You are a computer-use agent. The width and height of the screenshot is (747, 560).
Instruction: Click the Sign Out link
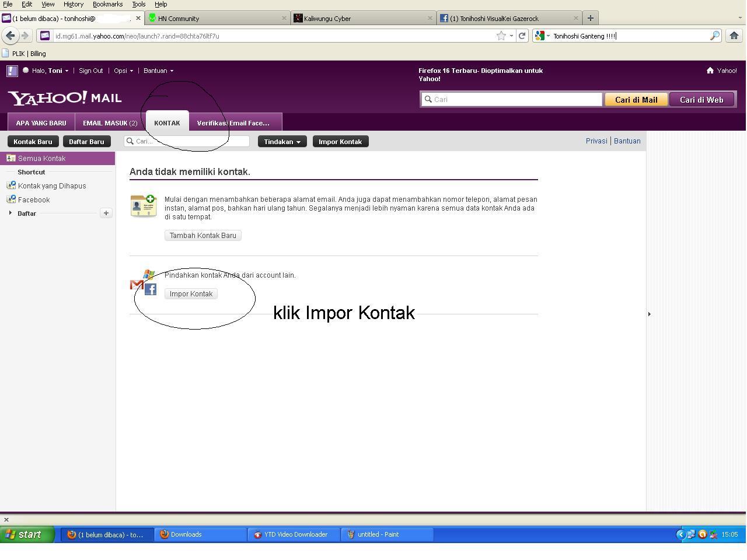pyautogui.click(x=90, y=71)
